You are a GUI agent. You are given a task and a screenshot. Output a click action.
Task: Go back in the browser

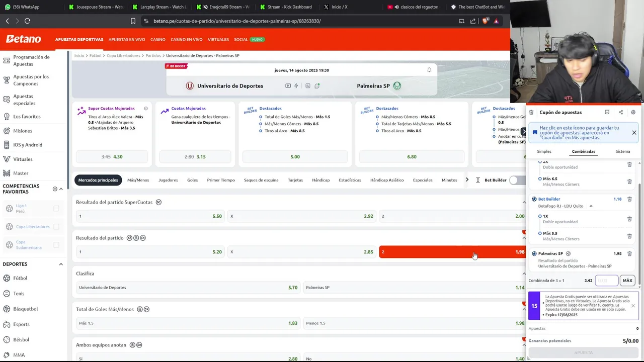[8, 21]
